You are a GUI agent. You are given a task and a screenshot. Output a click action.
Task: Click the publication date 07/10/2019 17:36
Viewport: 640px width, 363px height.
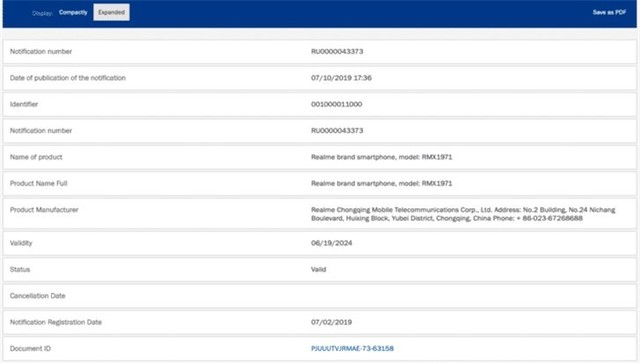click(x=341, y=78)
